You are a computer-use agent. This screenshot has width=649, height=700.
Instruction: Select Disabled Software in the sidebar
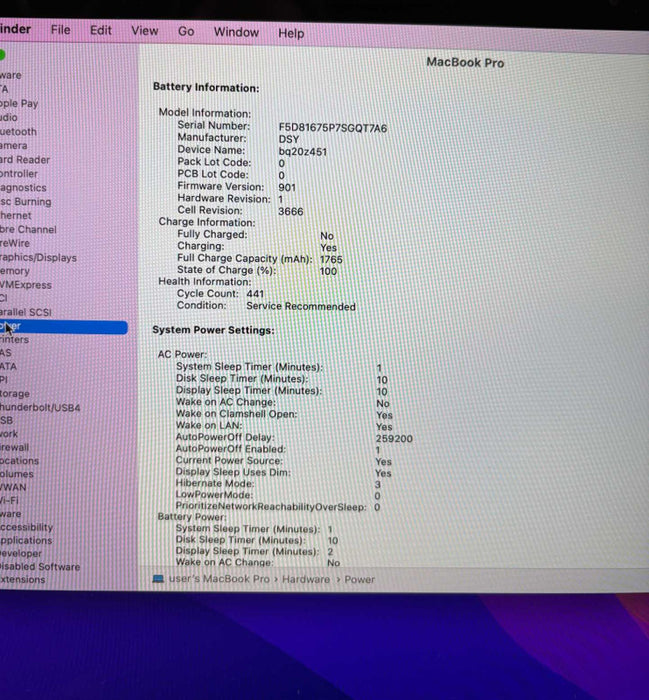tap(40, 567)
